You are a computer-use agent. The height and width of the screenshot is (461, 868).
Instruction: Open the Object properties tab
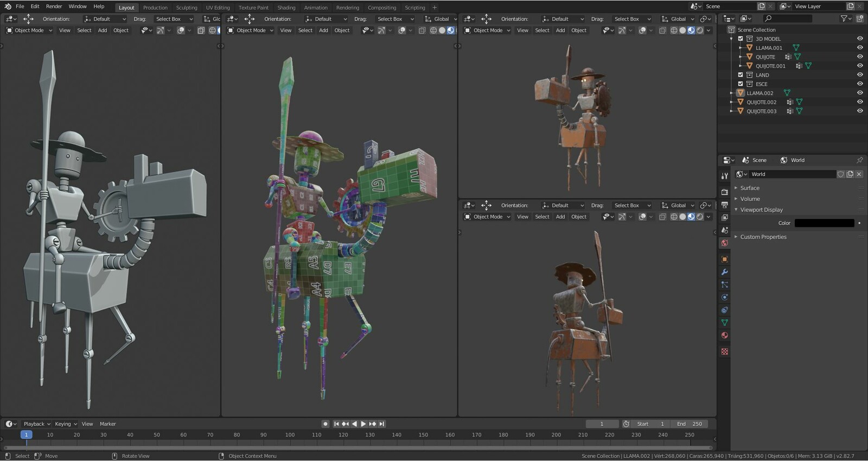click(x=724, y=259)
